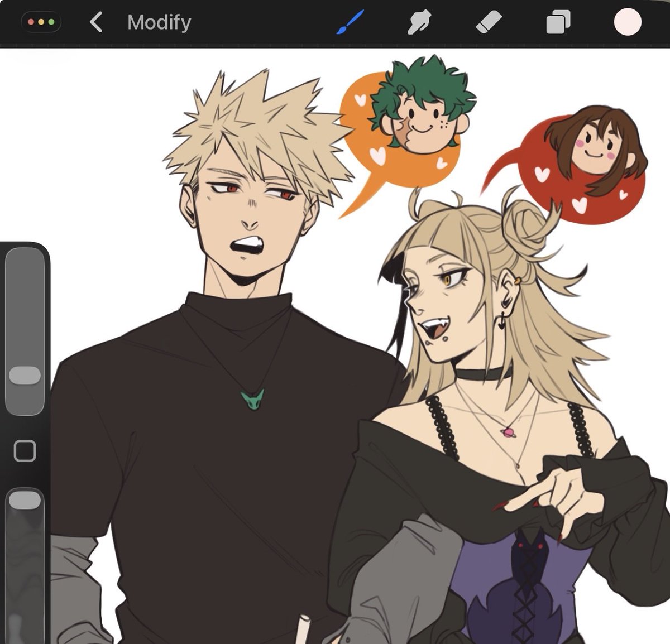Image resolution: width=670 pixels, height=644 pixels.
Task: Switch the active tool to Smudge
Action: point(419,22)
